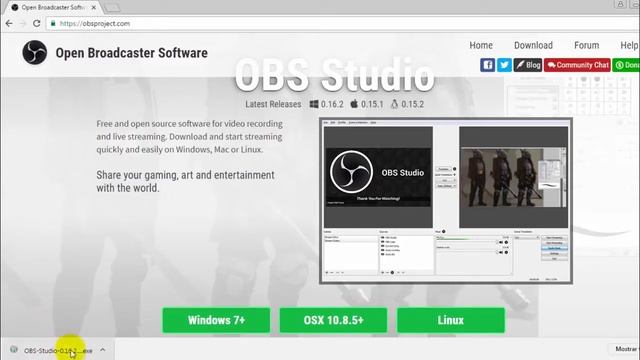
Task: Click the 0.15.1 Mac version number
Action: pyautogui.click(x=372, y=104)
